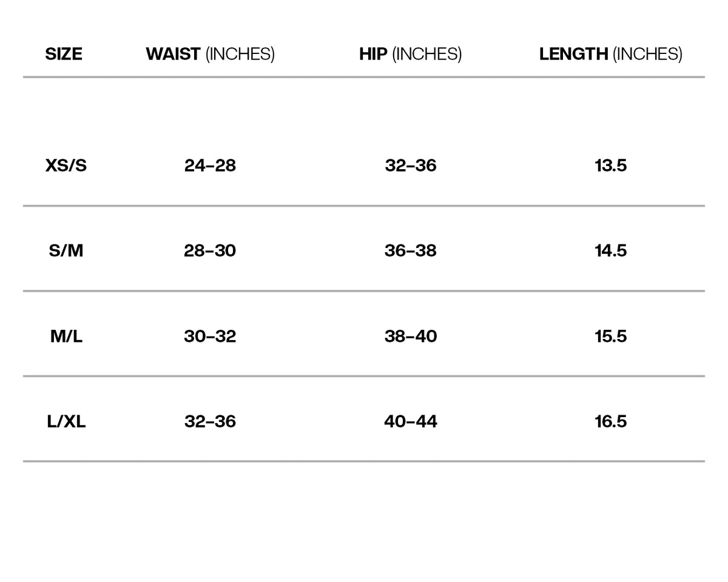
Task: Click the XS/S size label
Action: click(x=66, y=166)
